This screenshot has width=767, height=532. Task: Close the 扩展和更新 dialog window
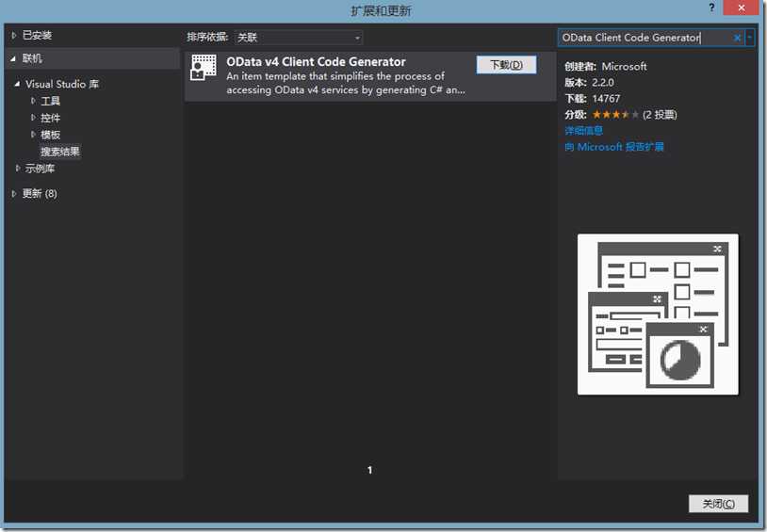741,8
